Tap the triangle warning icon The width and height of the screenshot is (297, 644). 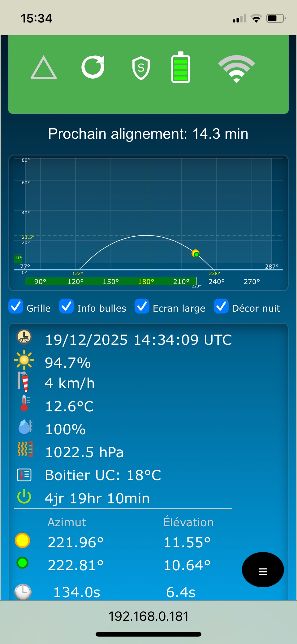pos(44,68)
